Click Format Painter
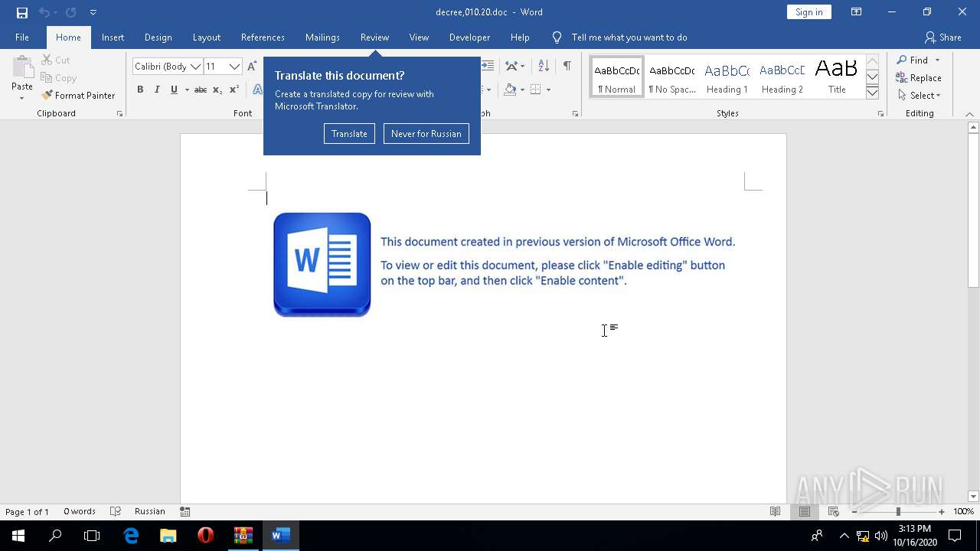This screenshot has width=980, height=551. pos(78,96)
